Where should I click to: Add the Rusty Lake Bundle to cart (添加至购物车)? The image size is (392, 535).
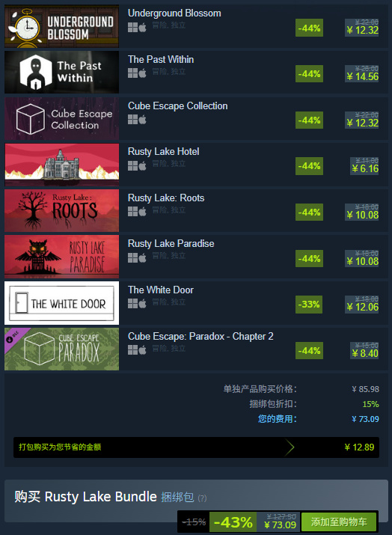pyautogui.click(x=339, y=522)
